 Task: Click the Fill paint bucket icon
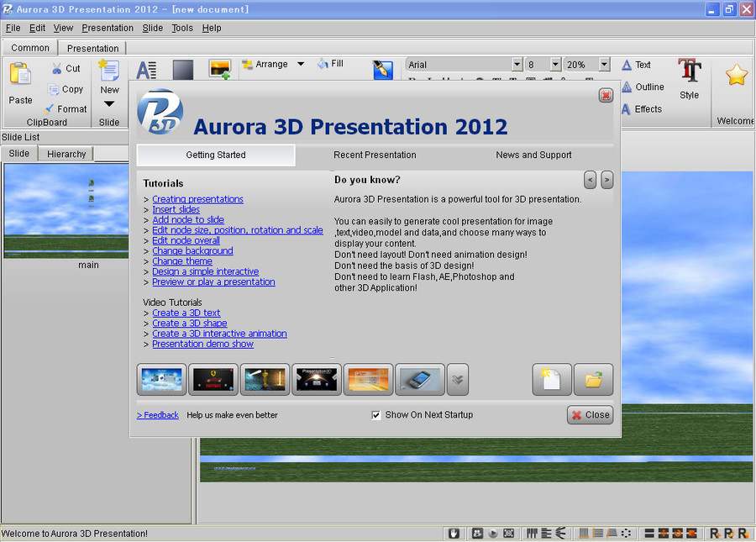(323, 64)
